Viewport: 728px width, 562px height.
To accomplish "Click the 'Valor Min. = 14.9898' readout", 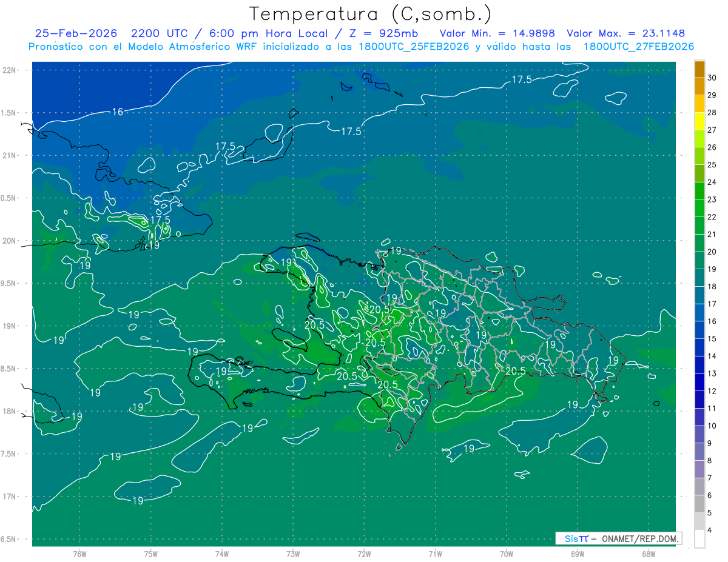I will click(497, 34).
